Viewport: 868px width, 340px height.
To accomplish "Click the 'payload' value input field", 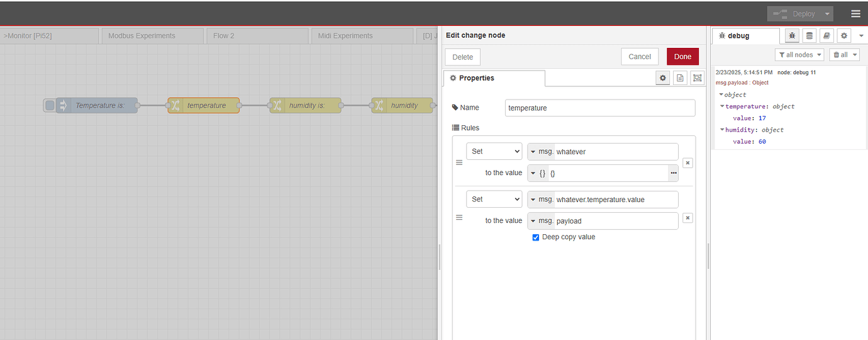I will 616,221.
